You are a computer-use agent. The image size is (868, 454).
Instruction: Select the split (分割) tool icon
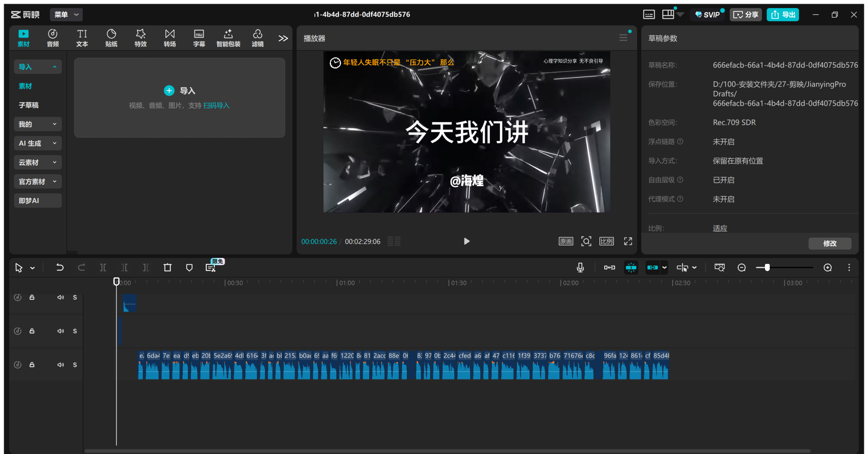point(102,267)
